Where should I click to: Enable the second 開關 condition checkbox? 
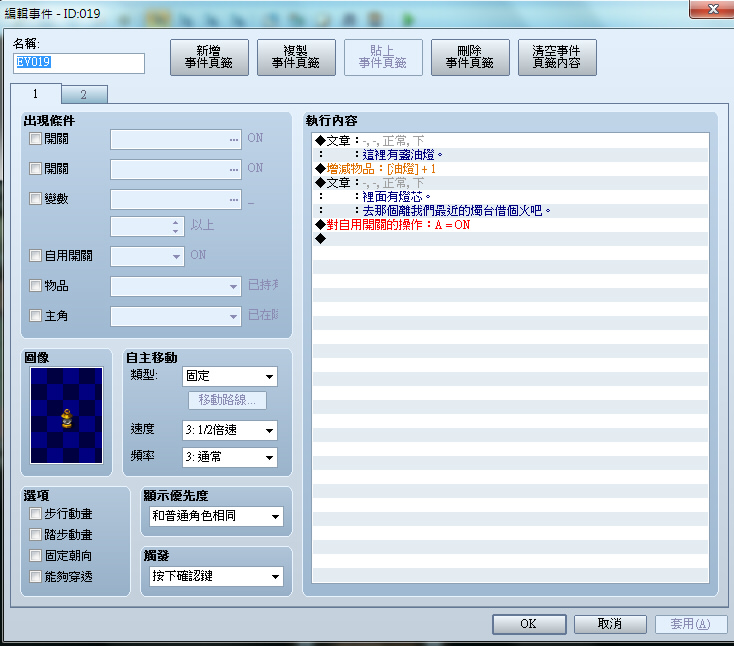point(35,169)
